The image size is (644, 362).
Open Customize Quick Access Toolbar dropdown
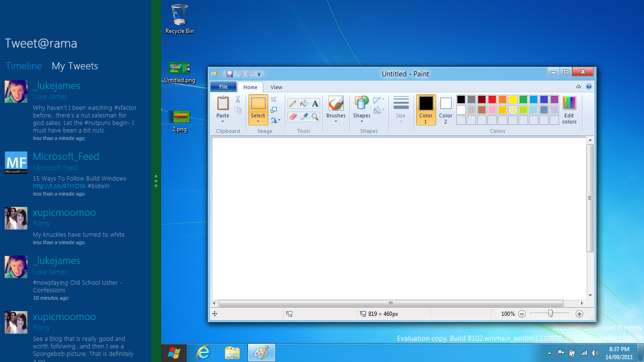pos(259,74)
